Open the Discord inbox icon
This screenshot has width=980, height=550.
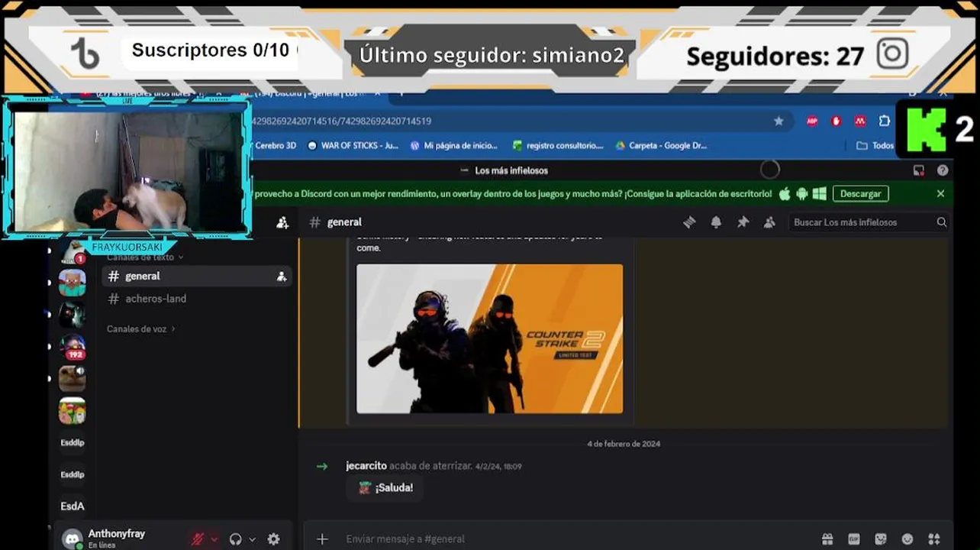coord(918,170)
